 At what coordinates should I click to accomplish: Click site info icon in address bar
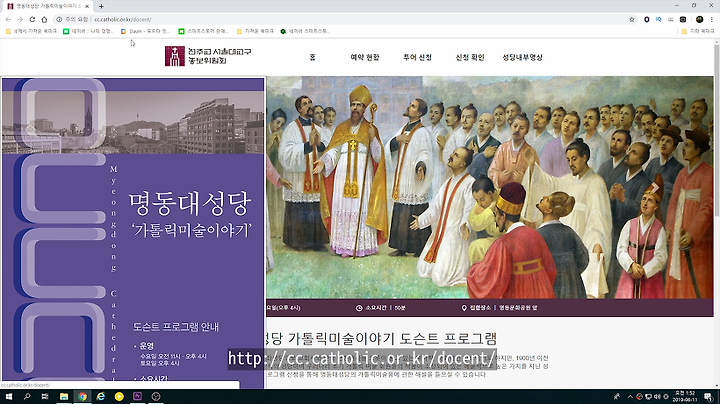(59, 19)
